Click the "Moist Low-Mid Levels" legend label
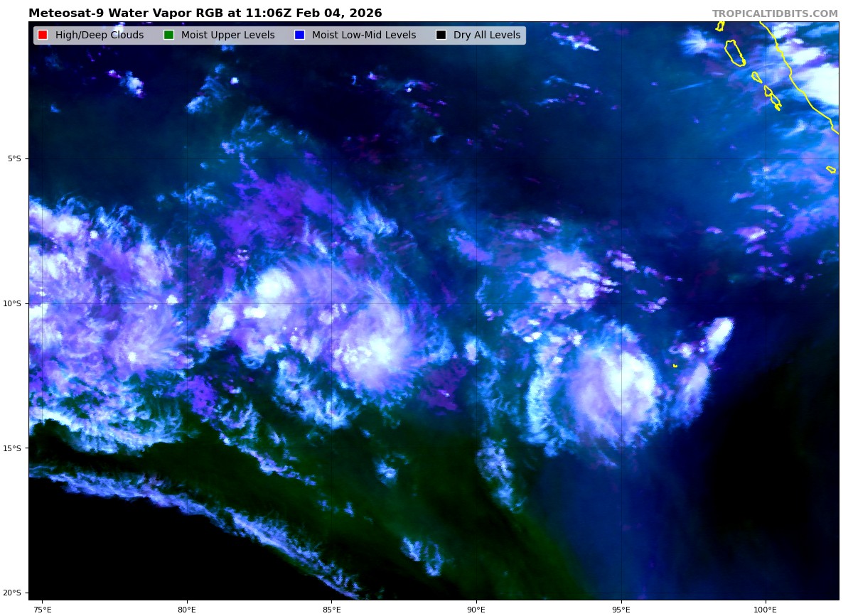 coord(364,36)
